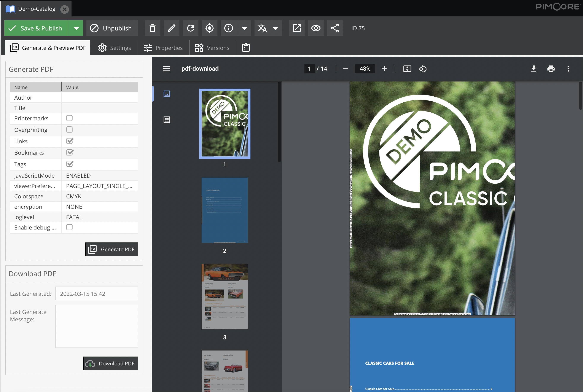
Task: Uncheck the Bookmarks checkbox
Action: click(x=70, y=153)
